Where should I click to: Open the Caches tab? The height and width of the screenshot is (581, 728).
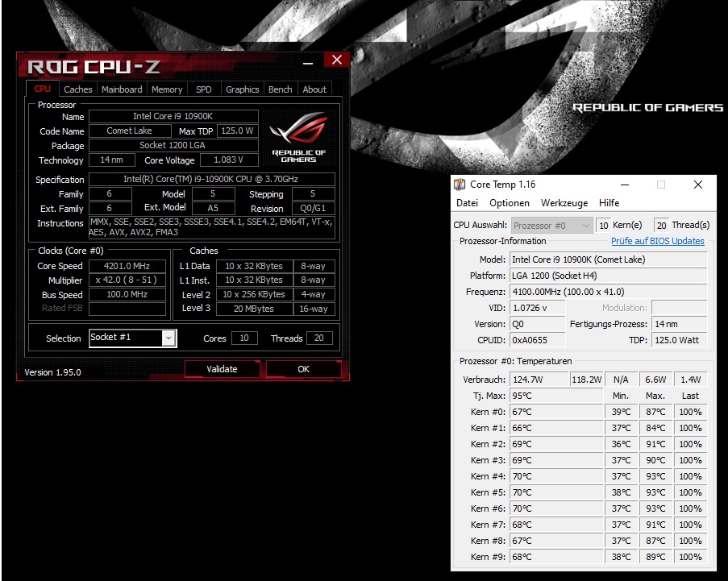[x=78, y=89]
